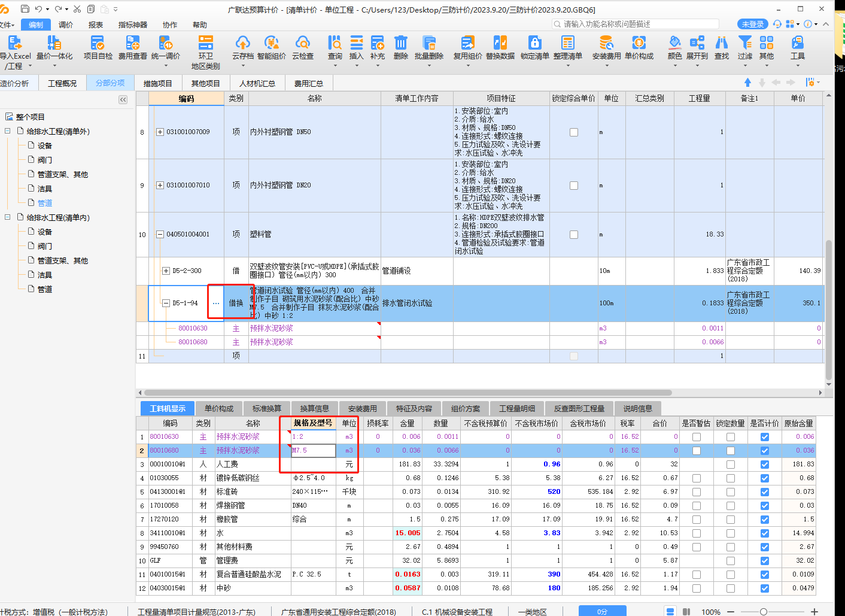Toggle 锁定数量 checkbox for 标准砖 row
This screenshot has height=616, width=845.
[x=731, y=492]
